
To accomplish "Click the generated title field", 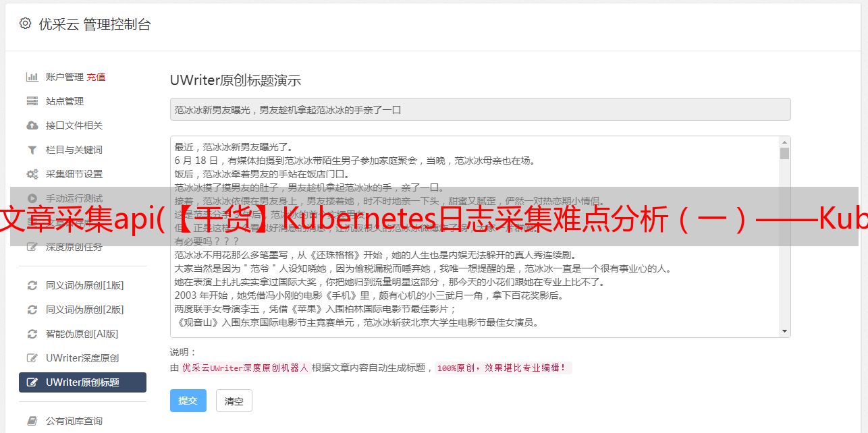I will 480,109.
